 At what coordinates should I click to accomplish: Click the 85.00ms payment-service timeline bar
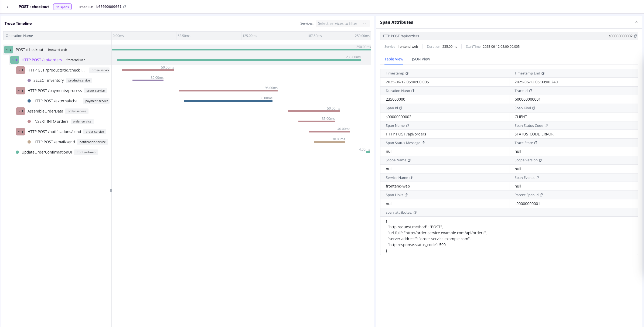pos(228,101)
